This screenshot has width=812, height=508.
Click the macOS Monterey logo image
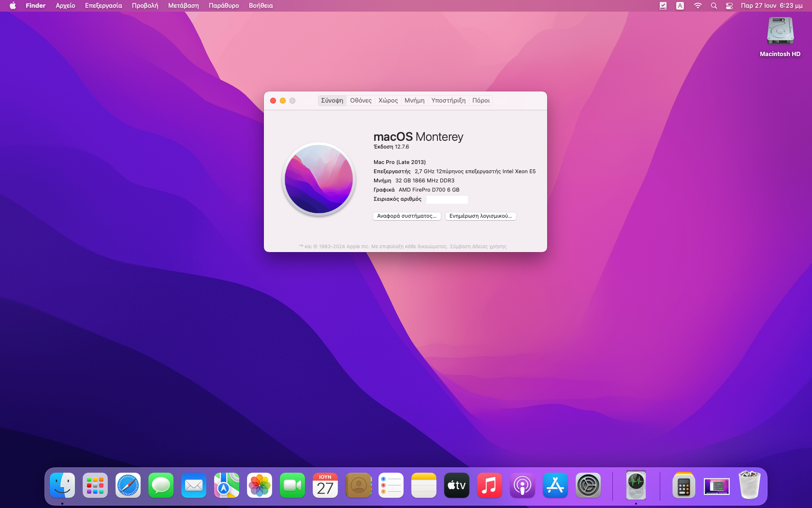tap(319, 179)
